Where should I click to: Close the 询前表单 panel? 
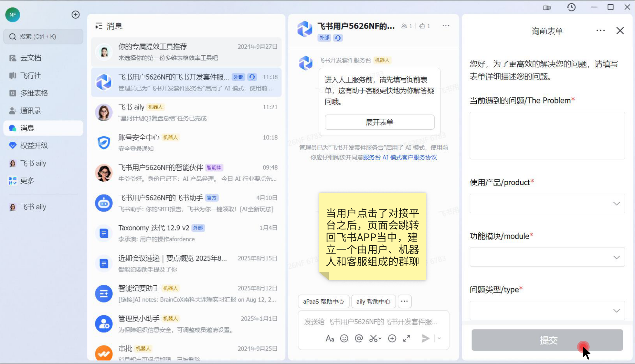click(620, 31)
